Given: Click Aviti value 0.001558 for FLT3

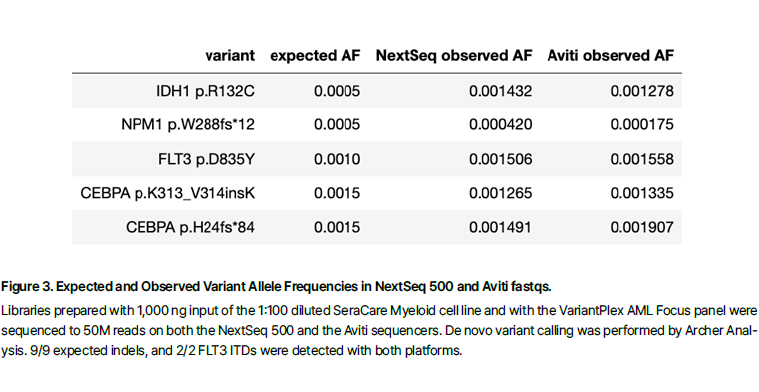Looking at the screenshot, I should [642, 159].
